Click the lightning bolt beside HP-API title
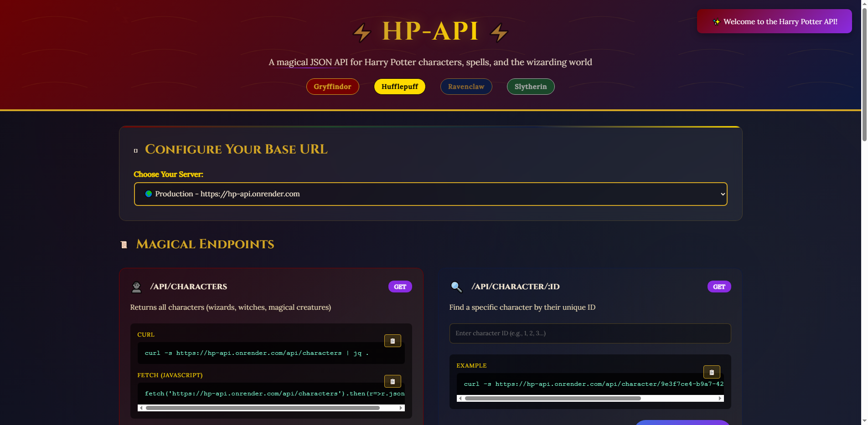Image resolution: width=868 pixels, height=425 pixels. click(x=362, y=32)
